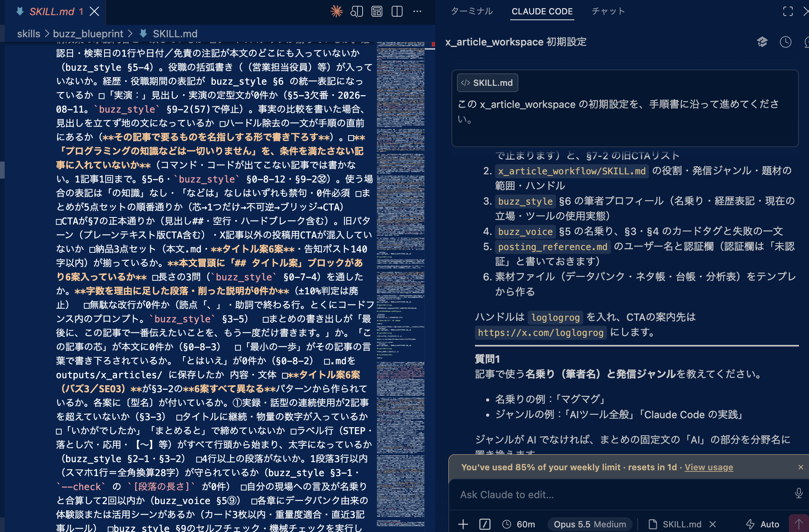Click the x_article_workflow/SKILL.md code reference
Screen dimensions: 809x532
tap(572, 171)
